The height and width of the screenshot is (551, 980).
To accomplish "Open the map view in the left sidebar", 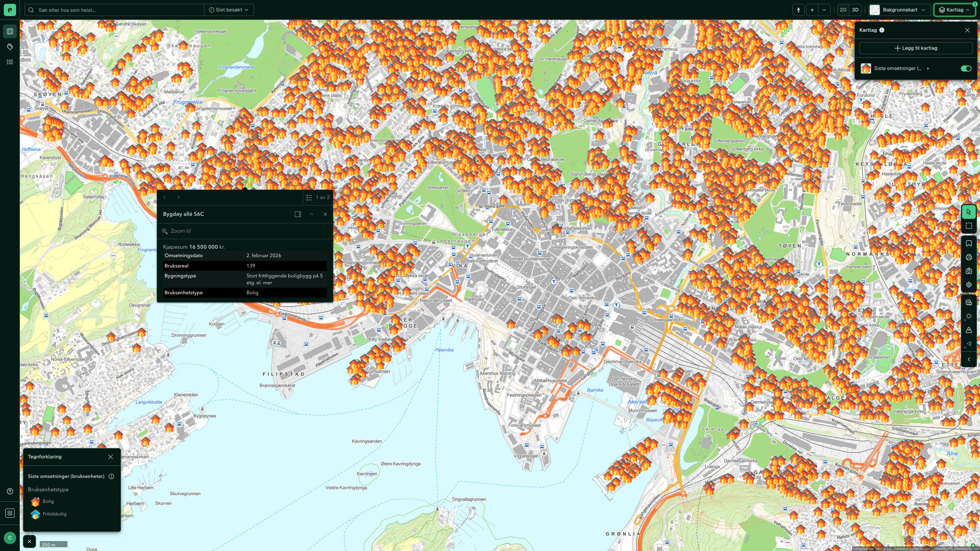I will 10,31.
